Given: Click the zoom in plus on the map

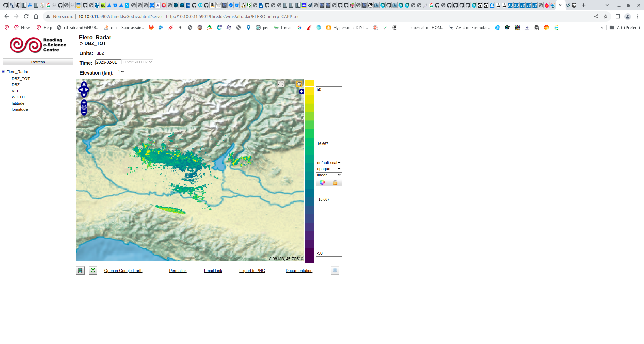Looking at the screenshot, I should point(84,102).
